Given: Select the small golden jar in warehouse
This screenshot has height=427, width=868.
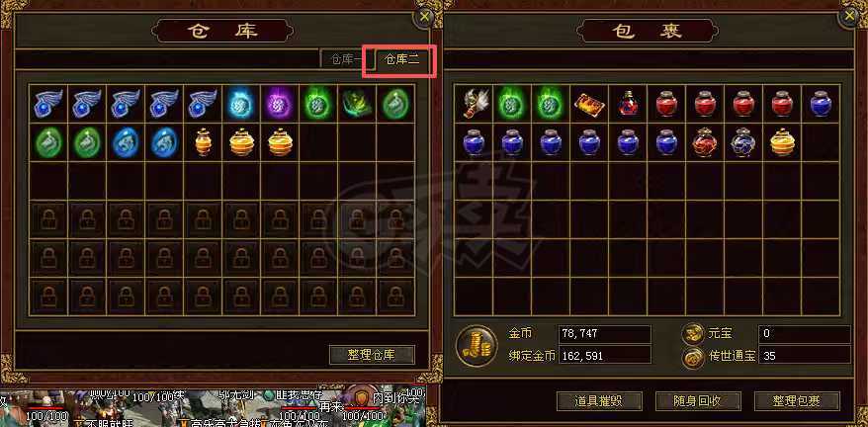Looking at the screenshot, I should tap(204, 143).
